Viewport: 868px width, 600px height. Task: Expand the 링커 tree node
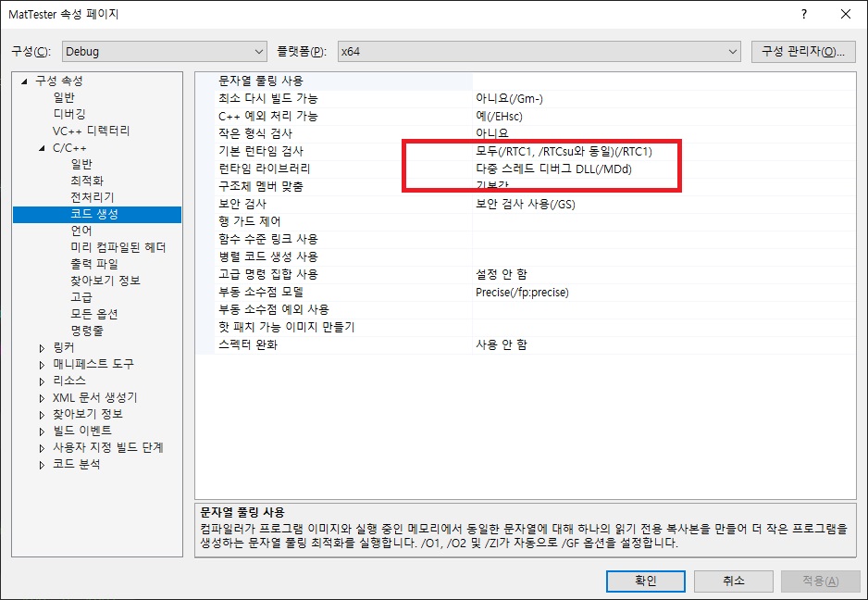coord(42,348)
